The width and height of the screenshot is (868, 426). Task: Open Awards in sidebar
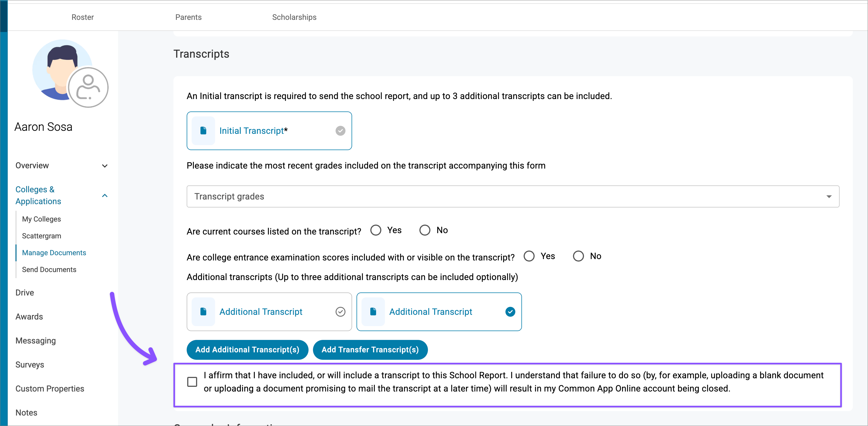point(29,316)
